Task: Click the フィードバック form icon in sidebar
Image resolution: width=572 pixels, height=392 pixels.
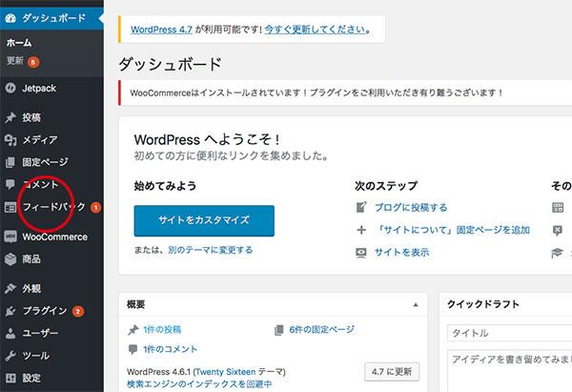Action: pyautogui.click(x=10, y=207)
